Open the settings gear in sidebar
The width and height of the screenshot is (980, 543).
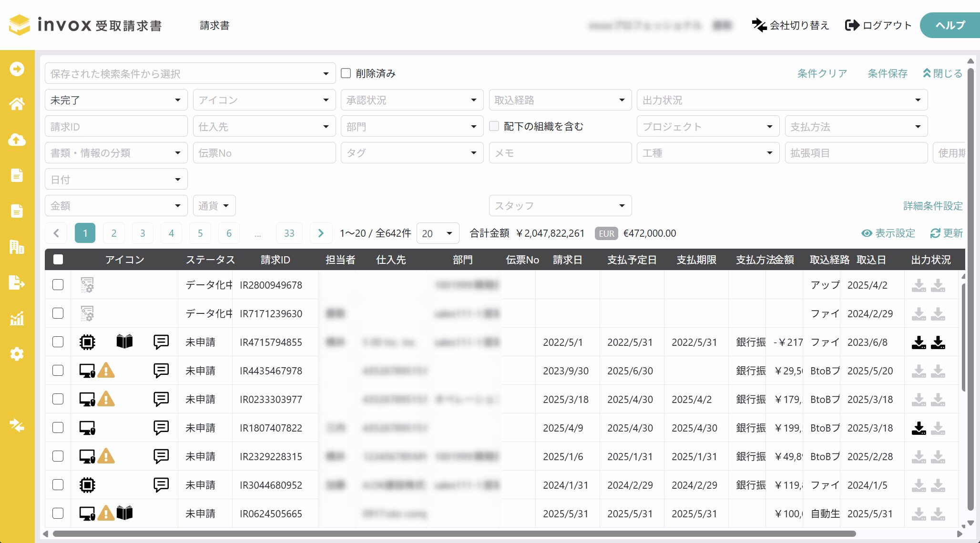(x=17, y=354)
